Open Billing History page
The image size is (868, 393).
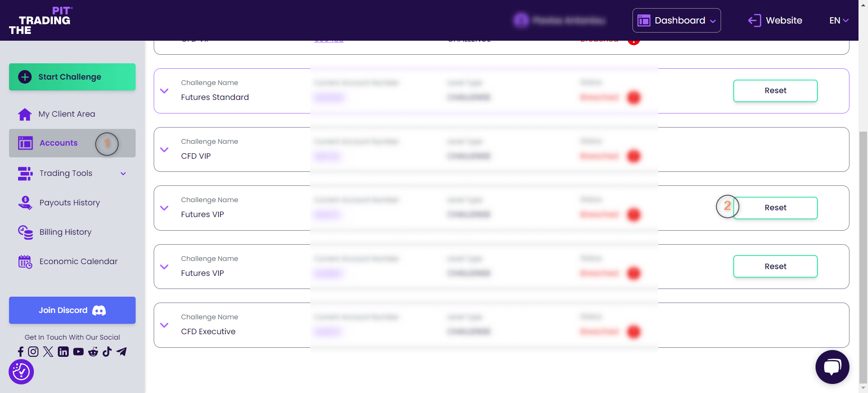pos(65,232)
